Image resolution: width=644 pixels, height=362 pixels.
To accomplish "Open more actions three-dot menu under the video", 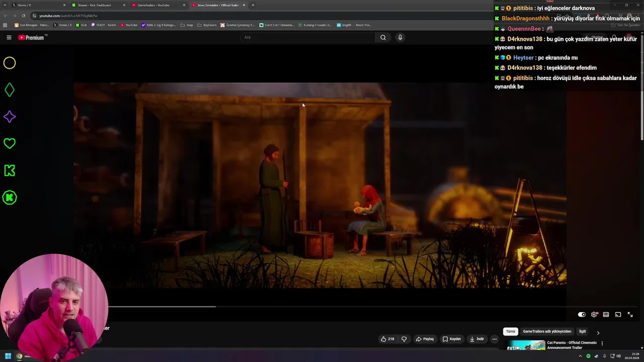I will pyautogui.click(x=495, y=339).
